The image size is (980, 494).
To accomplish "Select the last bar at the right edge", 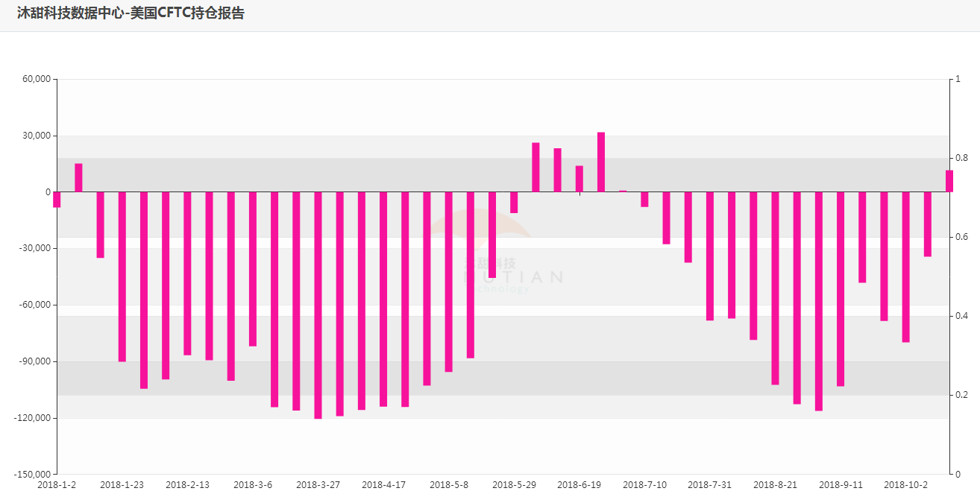I will [x=949, y=181].
